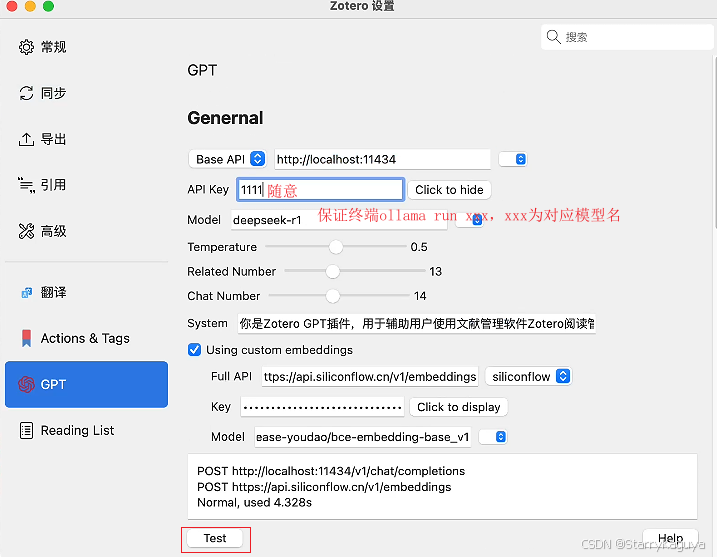
Task: Click the Advanced tools icon in sidebar
Action: 26,231
